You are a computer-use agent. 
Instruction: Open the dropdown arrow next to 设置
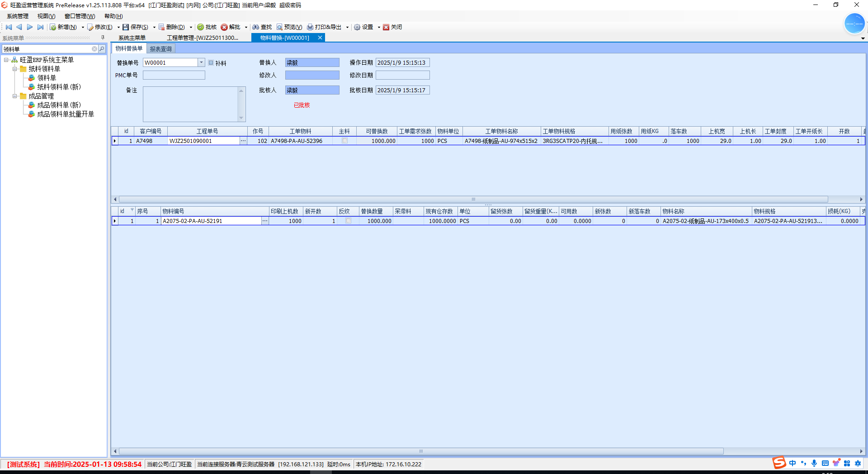tap(379, 27)
